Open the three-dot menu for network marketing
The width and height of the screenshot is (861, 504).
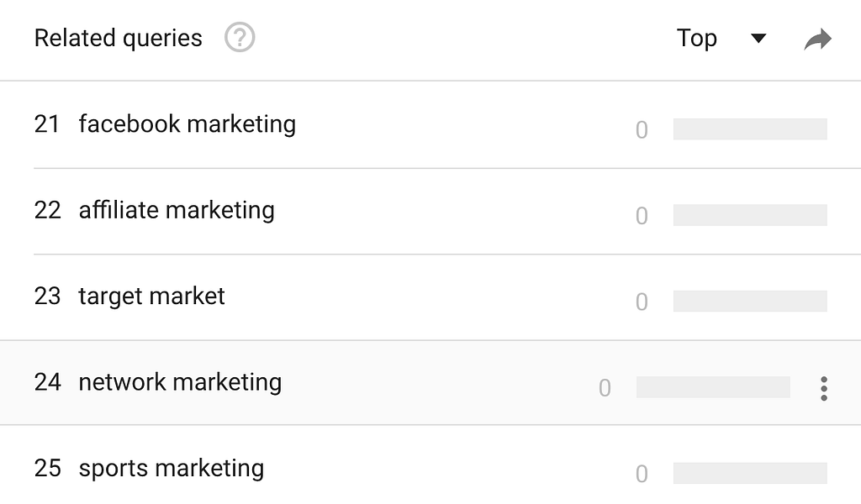824,388
